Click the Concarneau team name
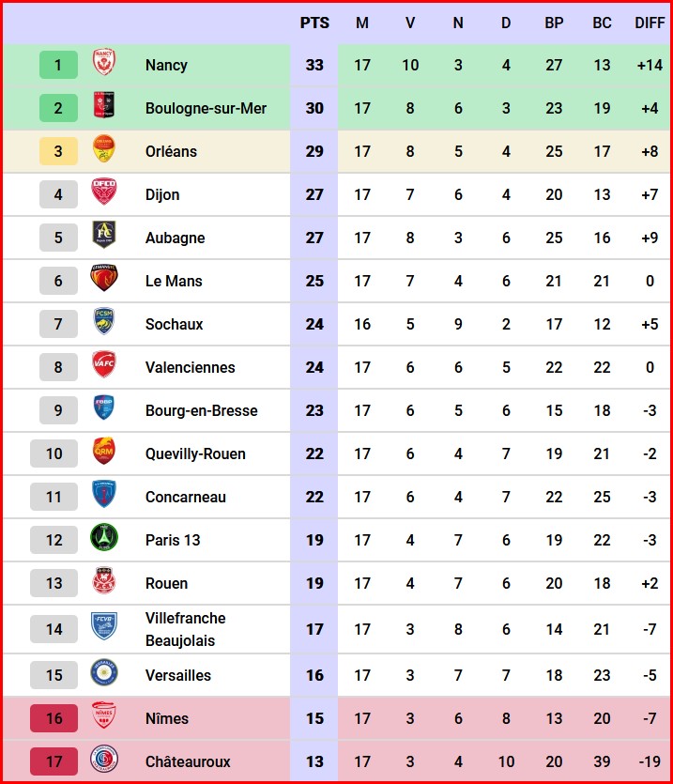The width and height of the screenshot is (673, 784). (x=186, y=497)
